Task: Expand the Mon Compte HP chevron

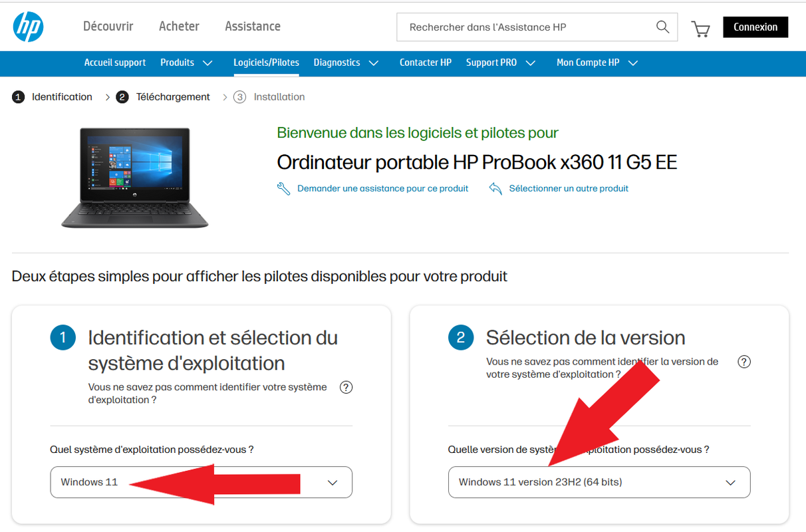Action: 633,63
